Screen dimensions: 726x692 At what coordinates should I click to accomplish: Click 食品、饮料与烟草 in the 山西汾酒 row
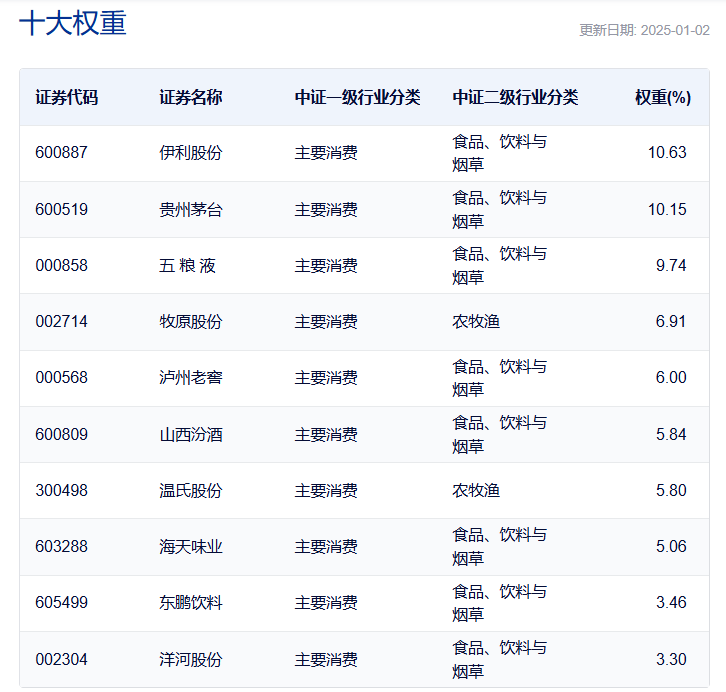coord(500,434)
